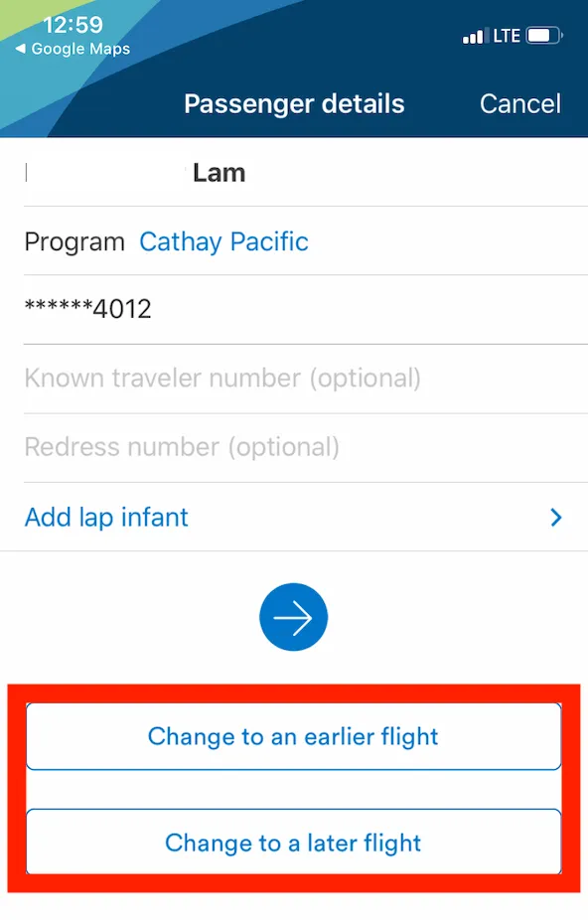Cancel passenger details editing
Image resolution: width=588 pixels, height=920 pixels.
[519, 104]
